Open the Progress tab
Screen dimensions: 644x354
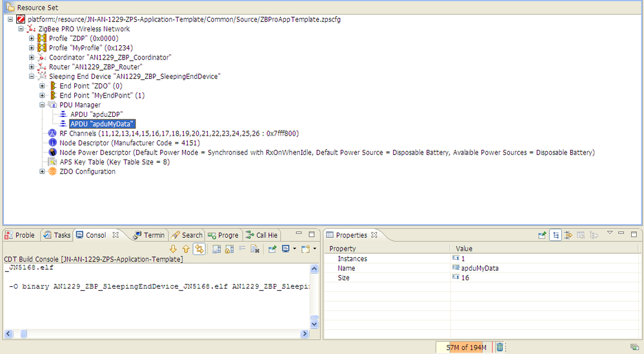point(223,235)
